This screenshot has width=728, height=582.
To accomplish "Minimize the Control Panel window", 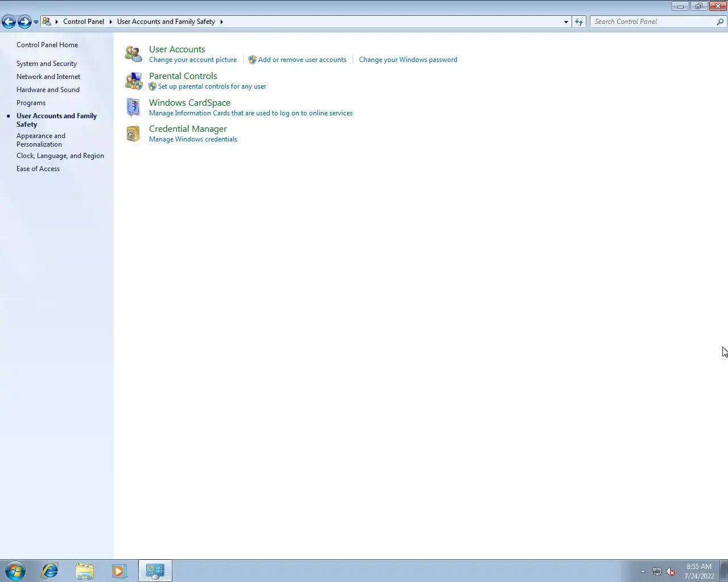I will [x=680, y=6].
